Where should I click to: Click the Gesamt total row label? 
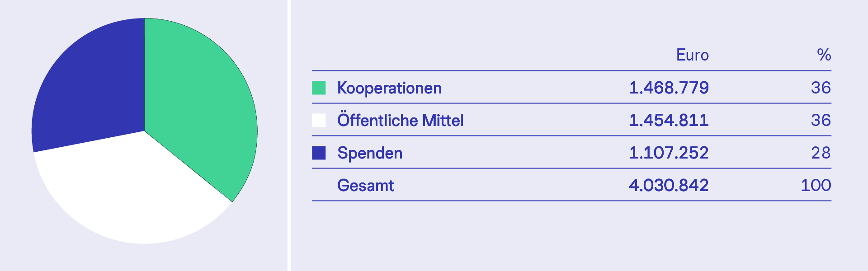pyautogui.click(x=365, y=186)
